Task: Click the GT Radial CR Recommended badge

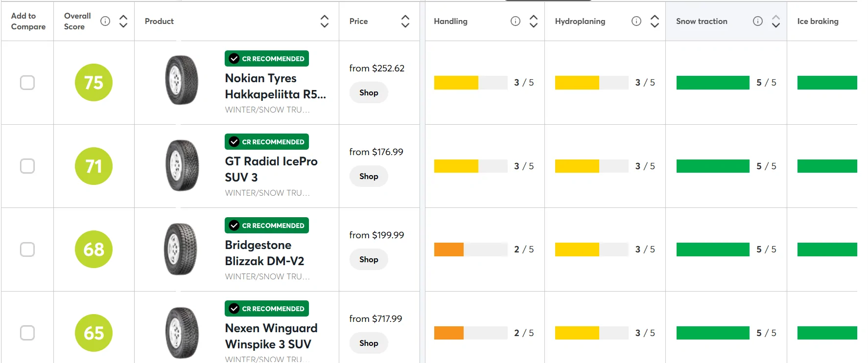Action: [266, 142]
